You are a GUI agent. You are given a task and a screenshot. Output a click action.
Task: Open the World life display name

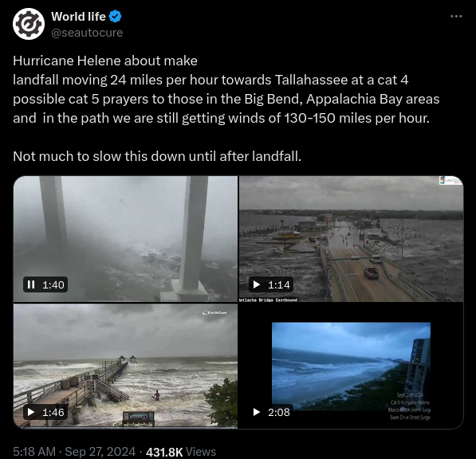[x=78, y=17]
